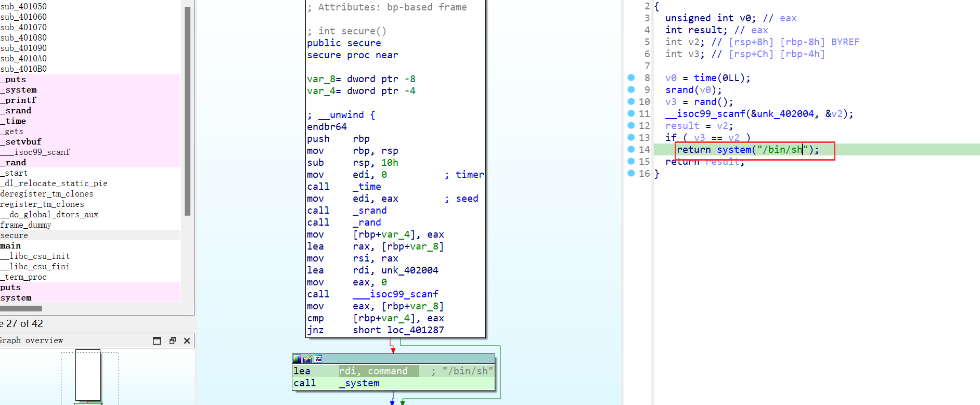Screen dimensions: 980x405
Task: Toggle breakpoint dot on pseudocode line 11
Action: [x=631, y=113]
